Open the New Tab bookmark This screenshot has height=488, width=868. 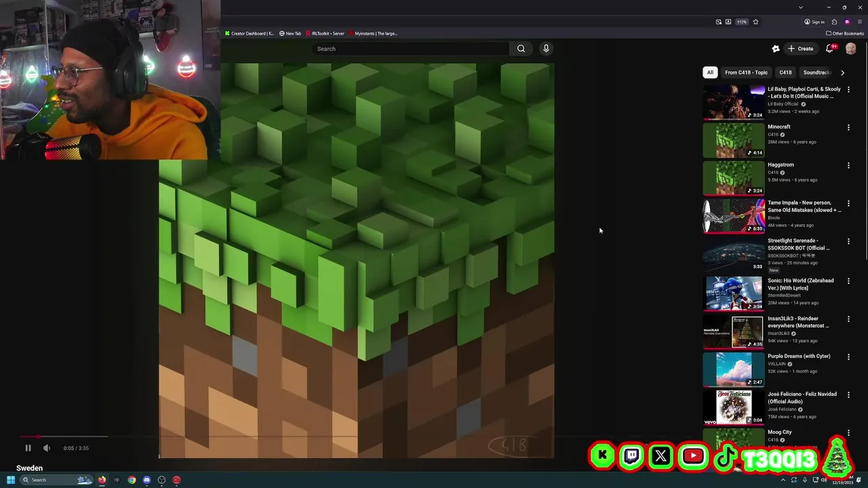point(290,33)
